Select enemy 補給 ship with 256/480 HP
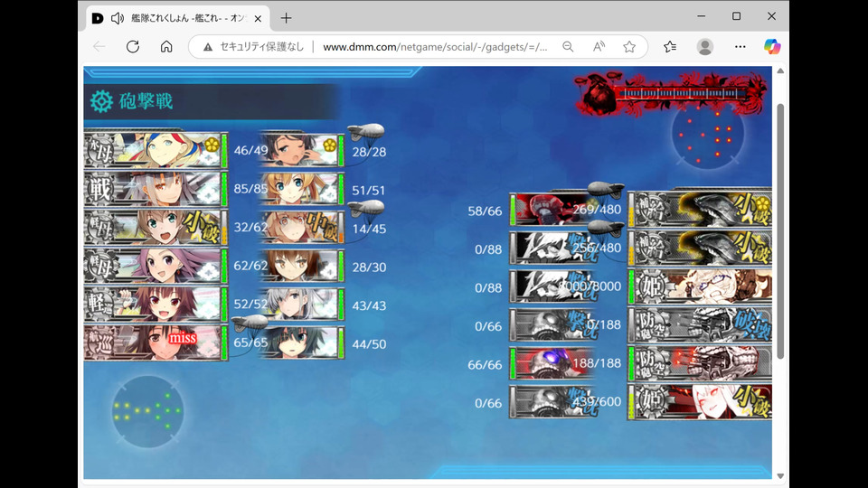Screen dimensions: 868x488 tap(700, 248)
